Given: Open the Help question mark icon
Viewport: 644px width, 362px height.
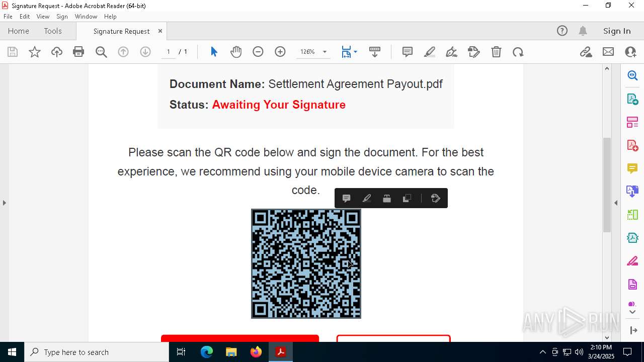Looking at the screenshot, I should click(562, 31).
